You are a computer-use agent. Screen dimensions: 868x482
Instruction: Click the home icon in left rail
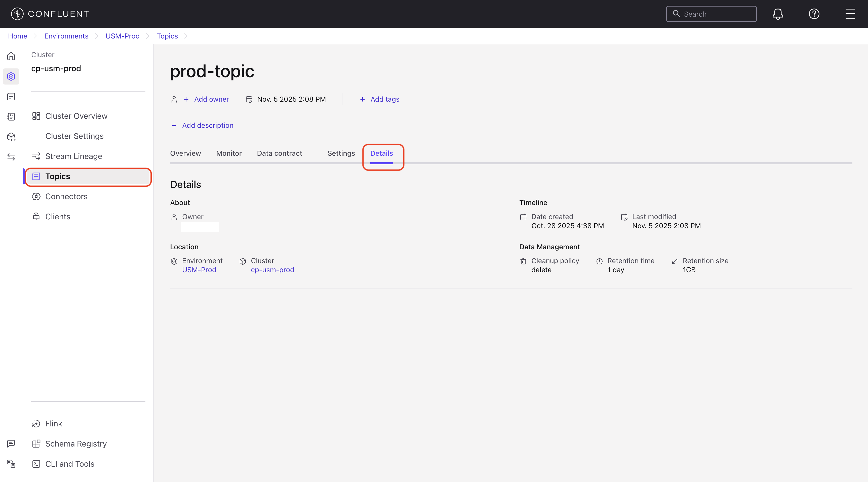11,56
